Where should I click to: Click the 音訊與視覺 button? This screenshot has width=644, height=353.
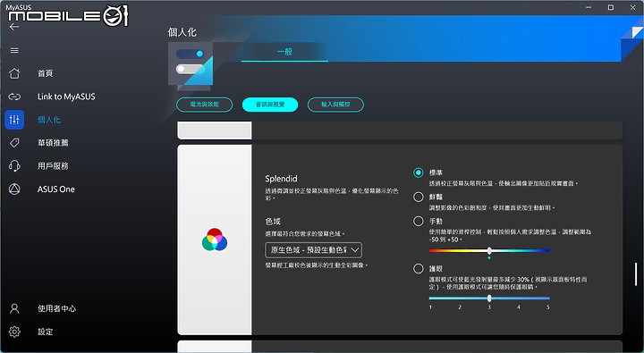click(270, 105)
